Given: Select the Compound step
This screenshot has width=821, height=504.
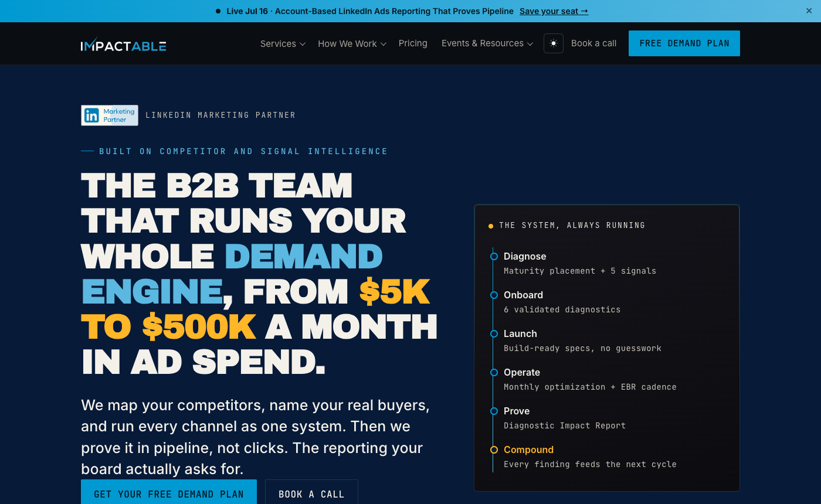Looking at the screenshot, I should (x=528, y=450).
